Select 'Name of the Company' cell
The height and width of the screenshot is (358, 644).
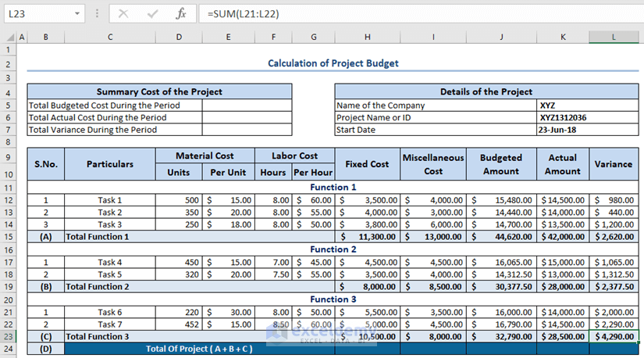tap(436, 106)
